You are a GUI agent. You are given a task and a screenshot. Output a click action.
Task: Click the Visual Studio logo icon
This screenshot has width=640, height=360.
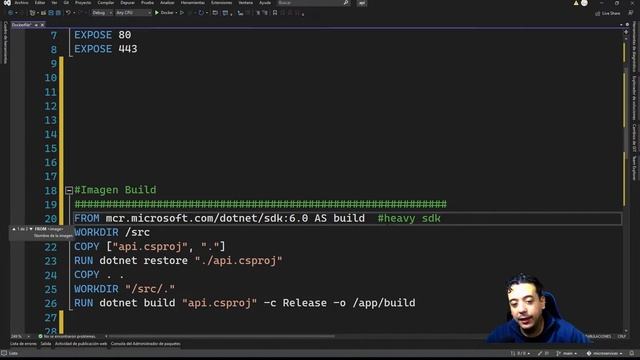pyautogui.click(x=7, y=3)
